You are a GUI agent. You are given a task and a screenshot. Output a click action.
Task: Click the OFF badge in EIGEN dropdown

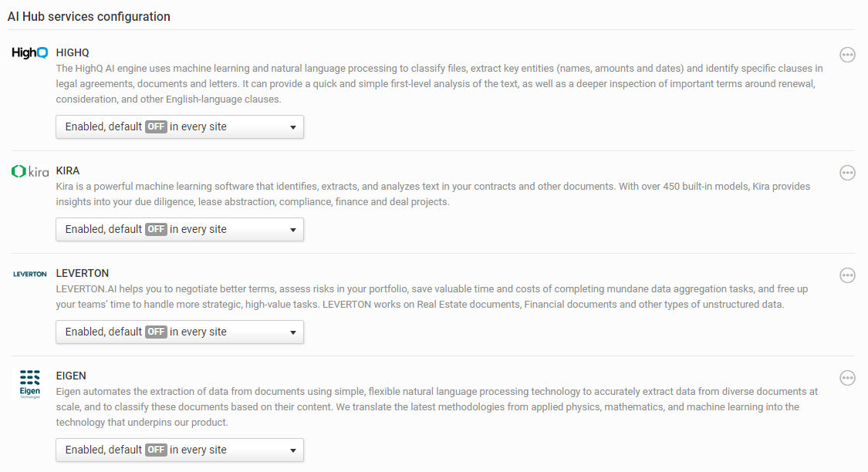[156, 450]
